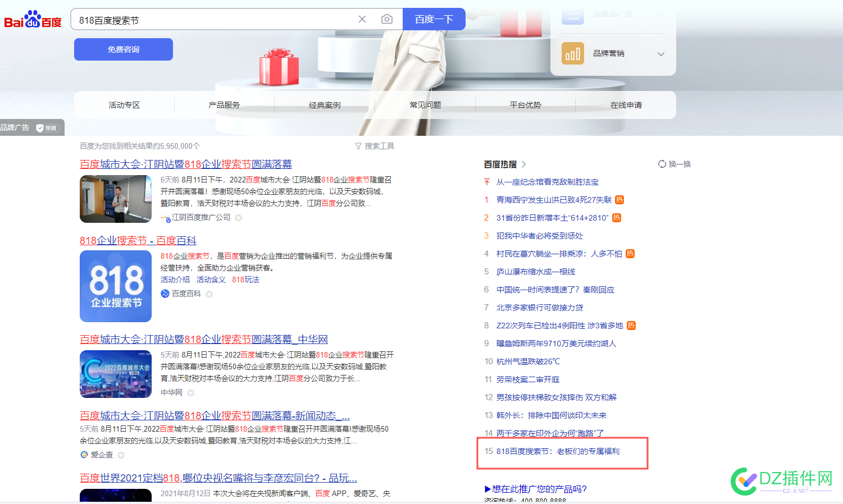Click 热 badge beside 青海西宁 item

[x=619, y=200]
